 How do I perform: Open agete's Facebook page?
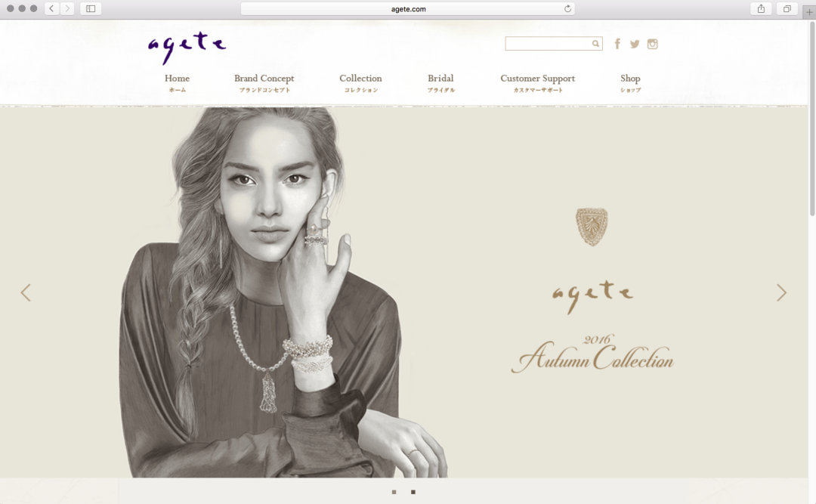pyautogui.click(x=617, y=44)
